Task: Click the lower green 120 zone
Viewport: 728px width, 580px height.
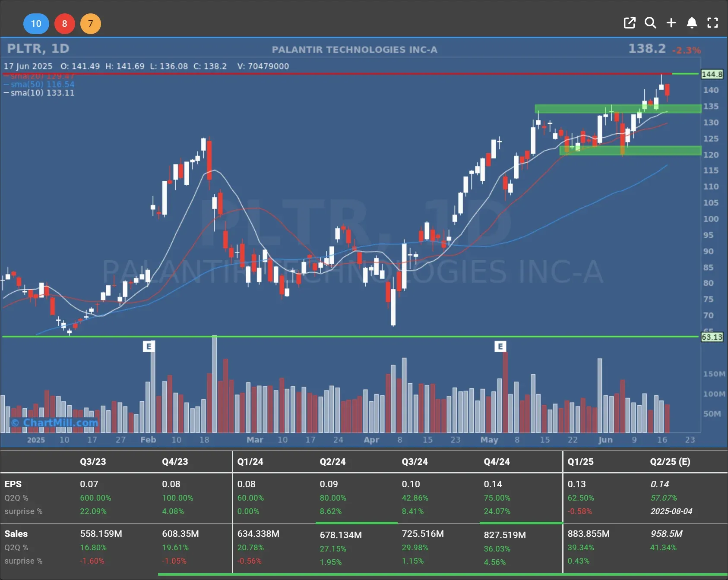Action: pyautogui.click(x=630, y=150)
